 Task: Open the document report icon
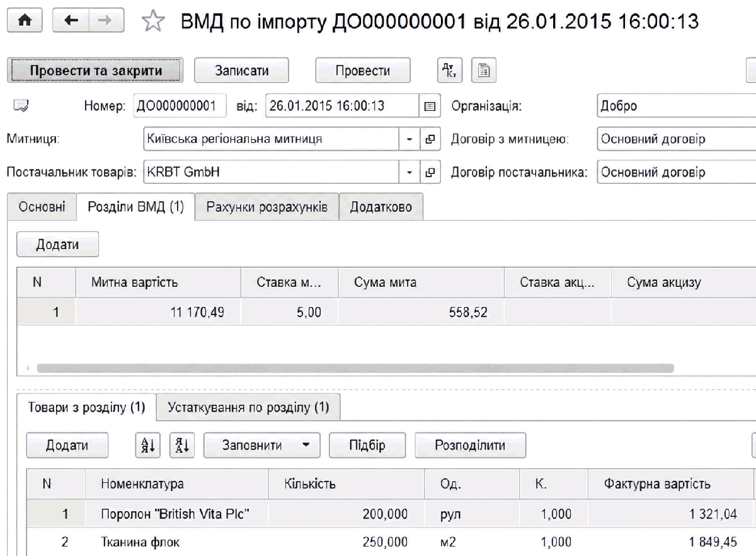485,71
